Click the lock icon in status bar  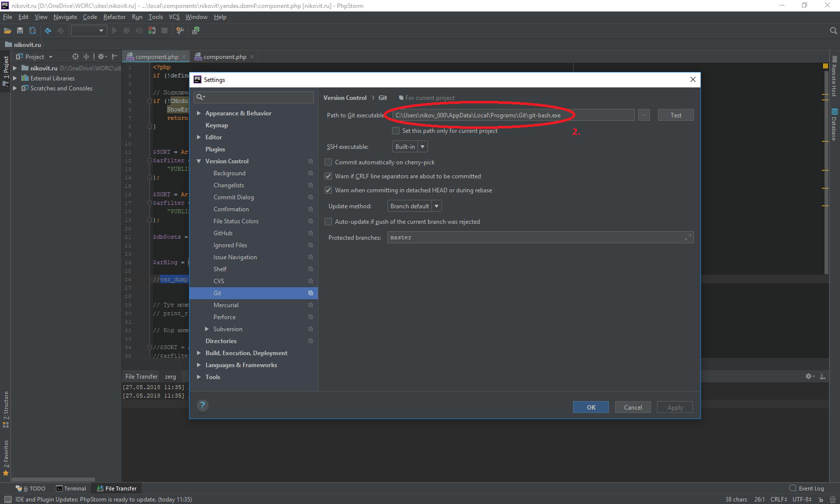coord(820,499)
